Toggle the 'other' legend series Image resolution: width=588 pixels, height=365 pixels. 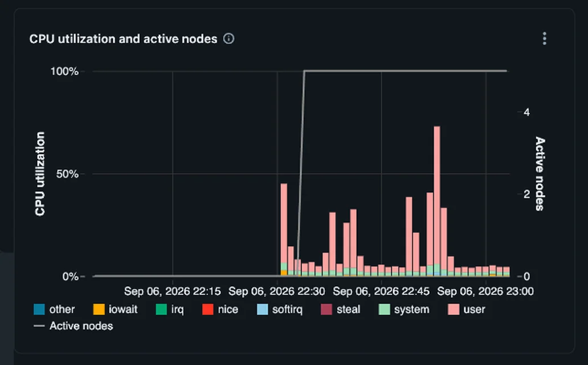54,310
